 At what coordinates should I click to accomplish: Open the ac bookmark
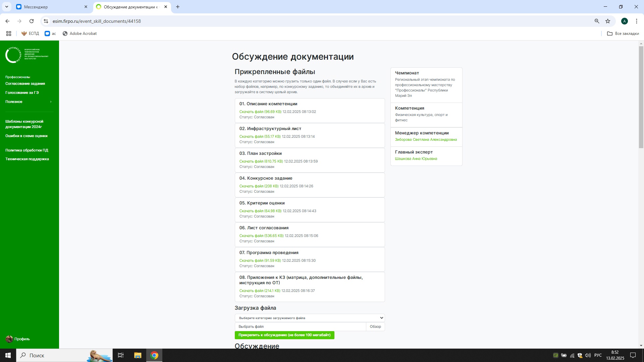pyautogui.click(x=50, y=34)
